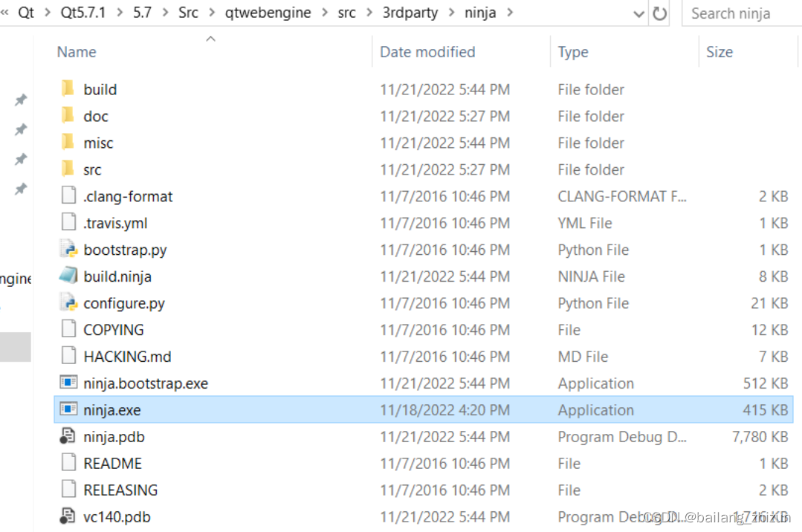
Task: Navigate to the Qt breadcrumb
Action: click(x=26, y=13)
